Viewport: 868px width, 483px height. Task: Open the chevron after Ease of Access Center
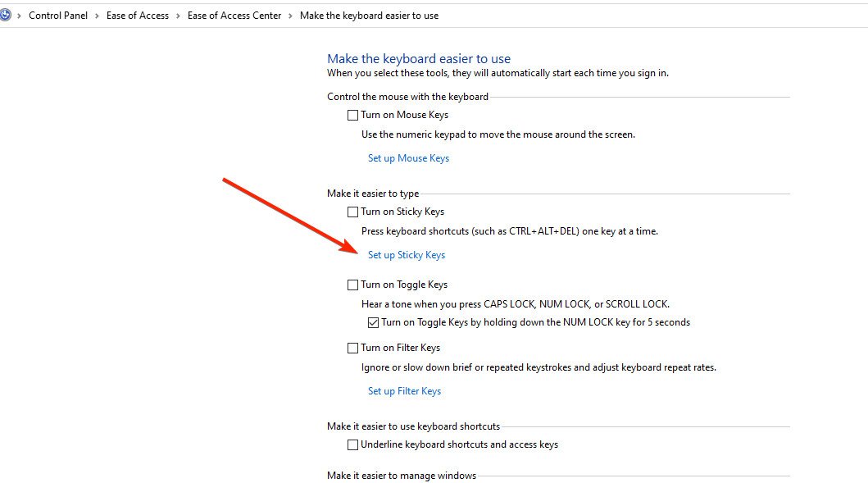pos(290,16)
